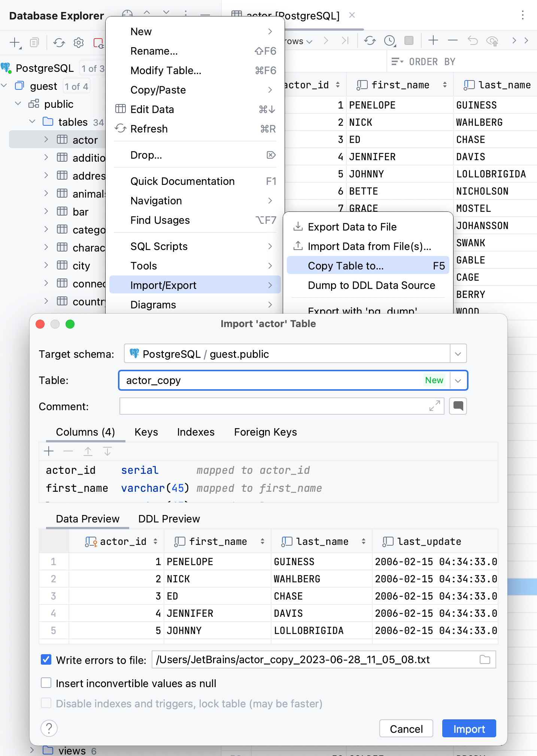
Task: Click the Import button
Action: click(x=469, y=729)
